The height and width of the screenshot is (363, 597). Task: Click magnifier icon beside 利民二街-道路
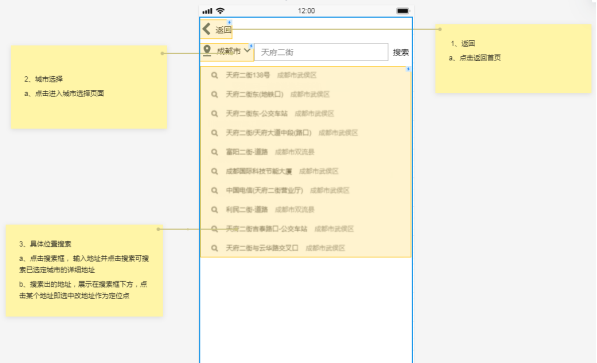[215, 210]
